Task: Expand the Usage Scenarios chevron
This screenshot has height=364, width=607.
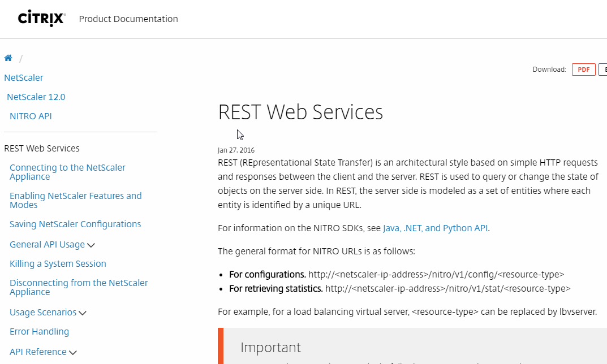Action: [x=83, y=313]
